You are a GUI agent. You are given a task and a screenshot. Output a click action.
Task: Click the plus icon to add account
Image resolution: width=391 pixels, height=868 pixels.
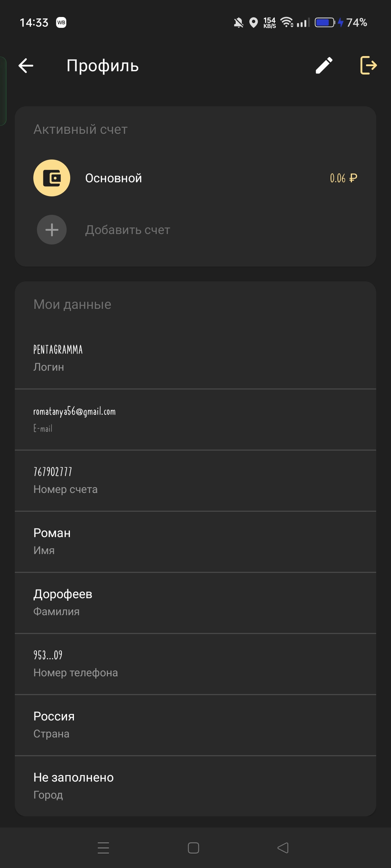(x=52, y=230)
